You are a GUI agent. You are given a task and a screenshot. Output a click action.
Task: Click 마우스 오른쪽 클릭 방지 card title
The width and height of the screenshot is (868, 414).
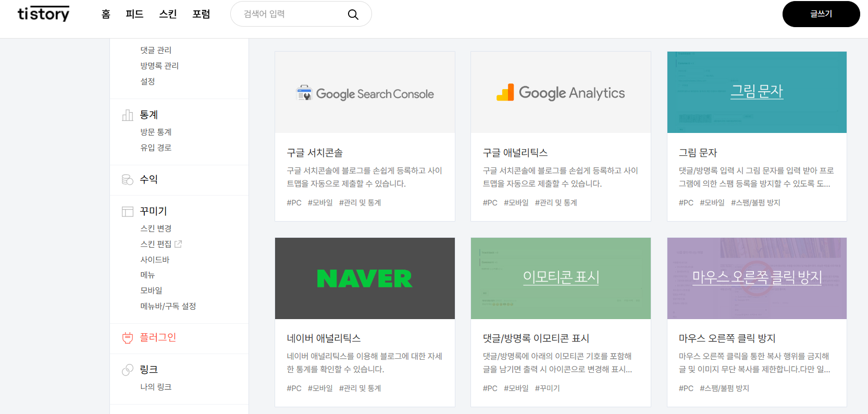[x=727, y=338]
